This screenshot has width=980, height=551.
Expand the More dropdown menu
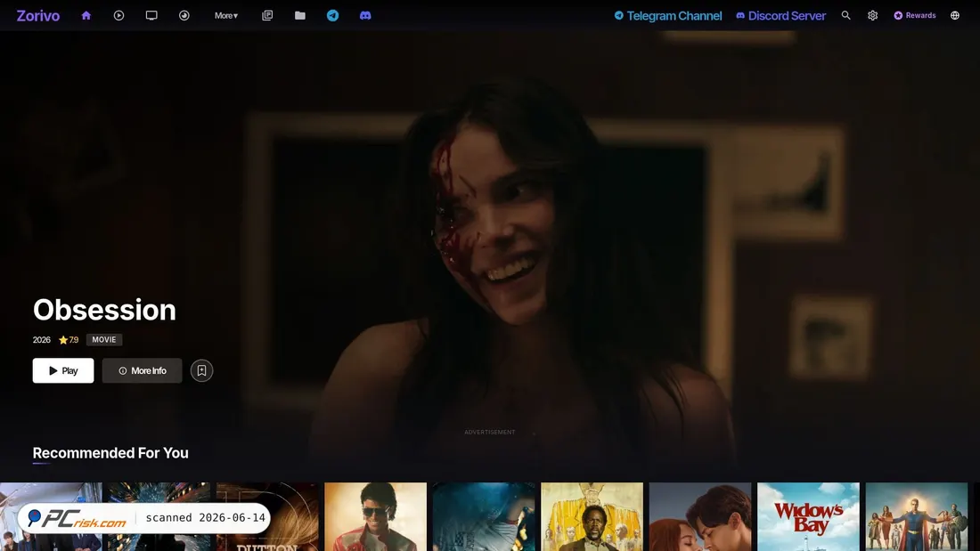226,16
